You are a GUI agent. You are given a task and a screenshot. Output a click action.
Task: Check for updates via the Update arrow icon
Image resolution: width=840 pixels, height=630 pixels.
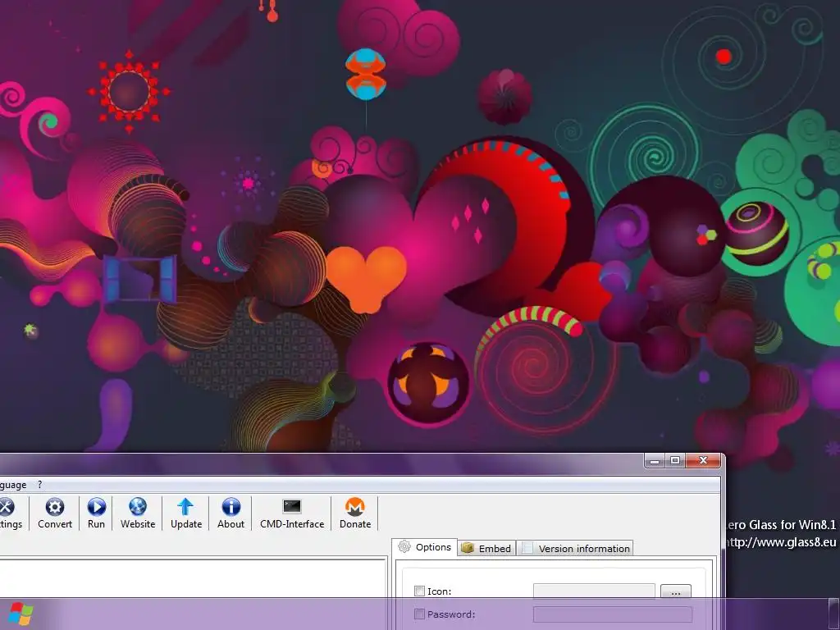[186, 507]
